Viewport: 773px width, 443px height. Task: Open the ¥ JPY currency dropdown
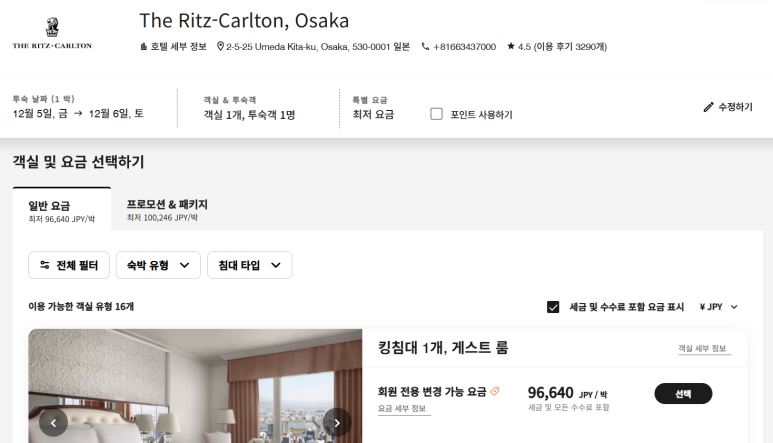click(x=718, y=307)
